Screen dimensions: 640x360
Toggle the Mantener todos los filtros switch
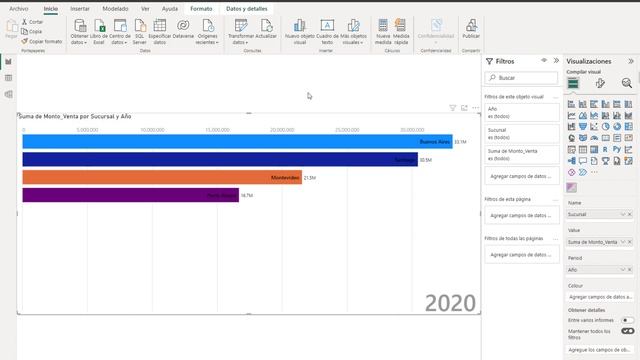[x=627, y=331]
